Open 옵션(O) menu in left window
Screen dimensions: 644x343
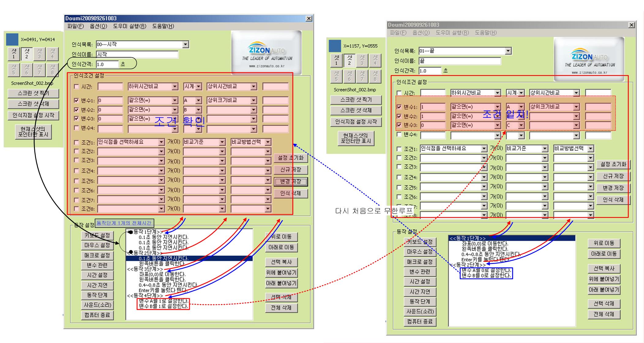[98, 26]
